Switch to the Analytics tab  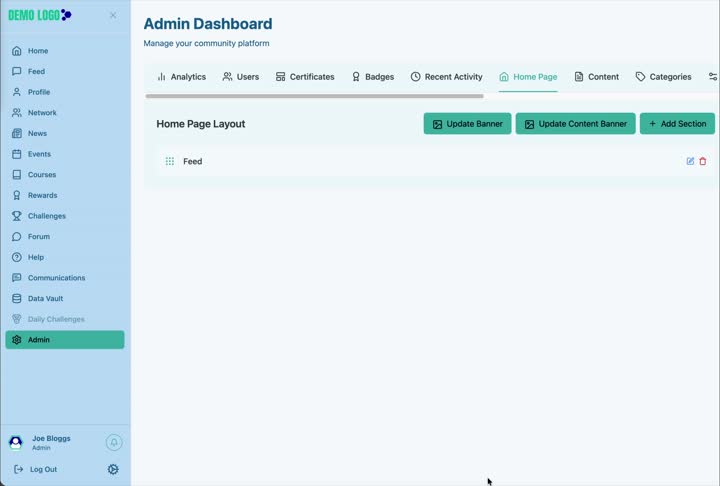[x=181, y=77]
